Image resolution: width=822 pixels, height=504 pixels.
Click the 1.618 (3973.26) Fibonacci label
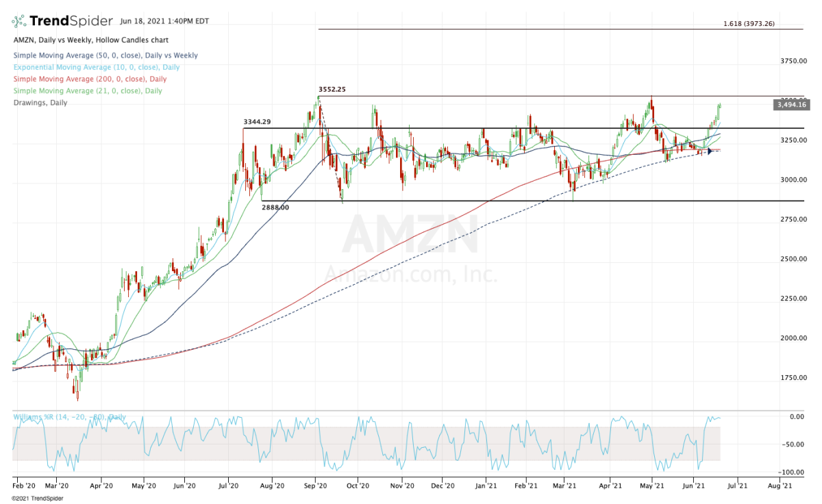click(x=748, y=24)
